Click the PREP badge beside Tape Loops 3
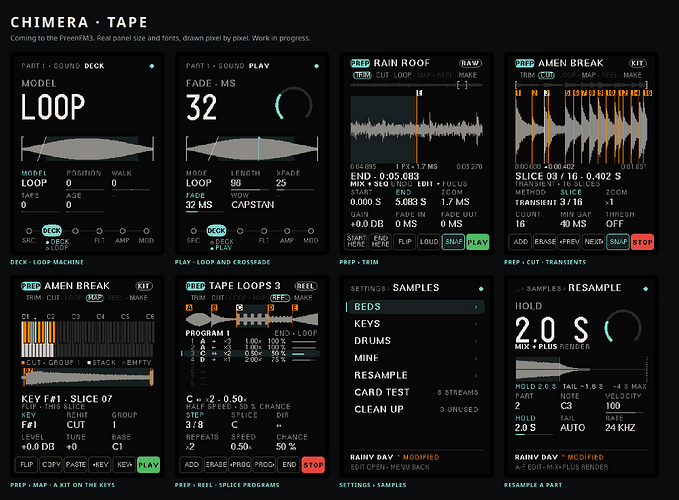Image resolution: width=679 pixels, height=500 pixels. point(195,286)
